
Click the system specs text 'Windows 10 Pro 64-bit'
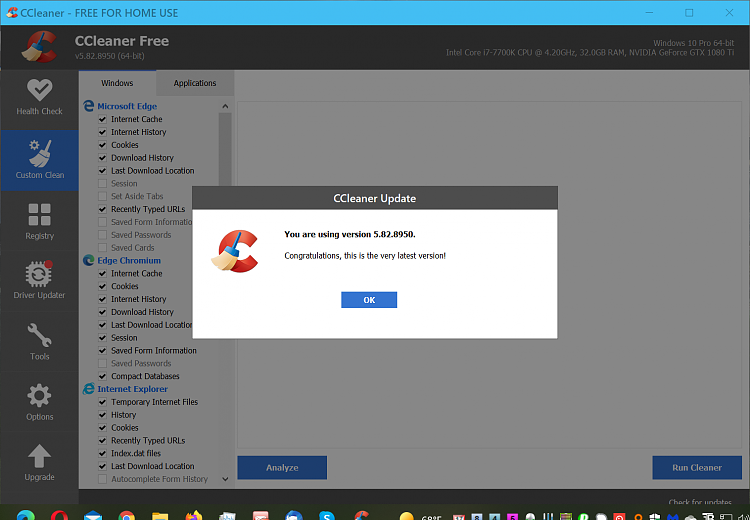coord(694,43)
